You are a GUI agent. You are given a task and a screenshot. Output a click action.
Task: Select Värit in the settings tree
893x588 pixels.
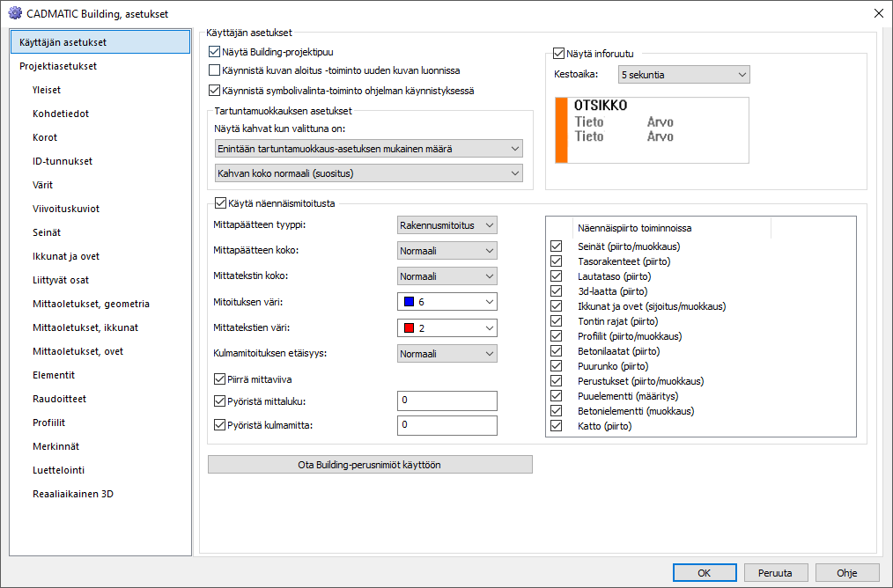click(x=44, y=185)
